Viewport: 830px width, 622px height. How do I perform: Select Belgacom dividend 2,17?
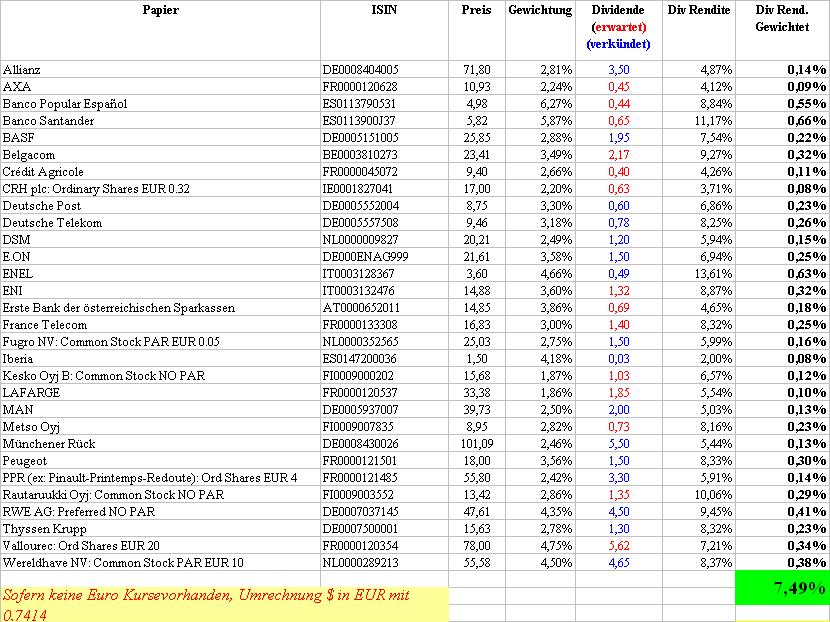pos(618,155)
